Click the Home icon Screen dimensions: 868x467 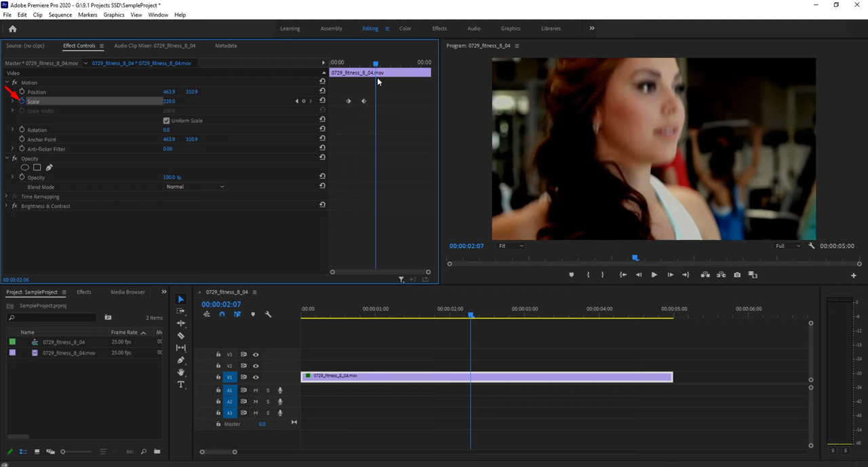[x=12, y=28]
